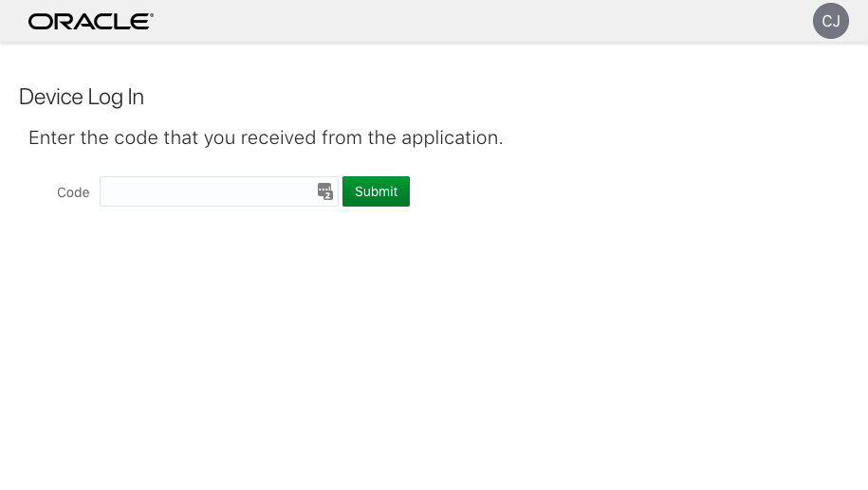Click the word 'code' in the instruction sentence

pyautogui.click(x=136, y=137)
